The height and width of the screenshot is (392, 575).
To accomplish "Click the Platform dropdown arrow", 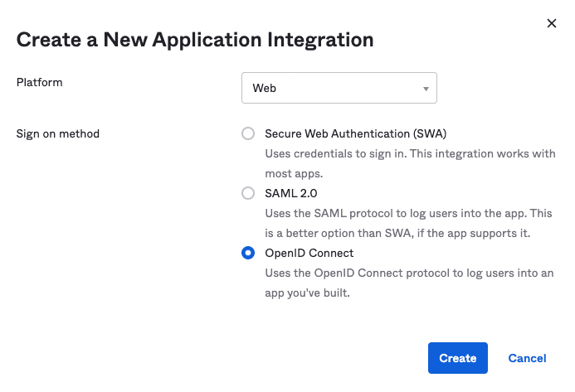I will coord(426,89).
